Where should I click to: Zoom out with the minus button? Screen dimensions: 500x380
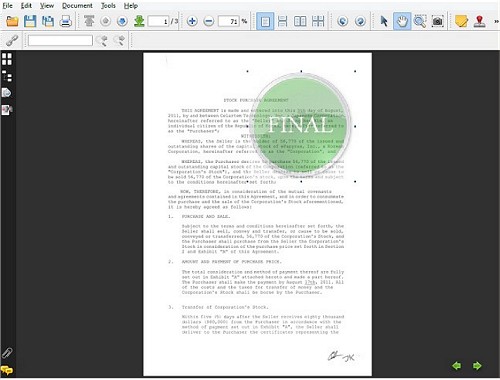pyautogui.click(x=209, y=21)
